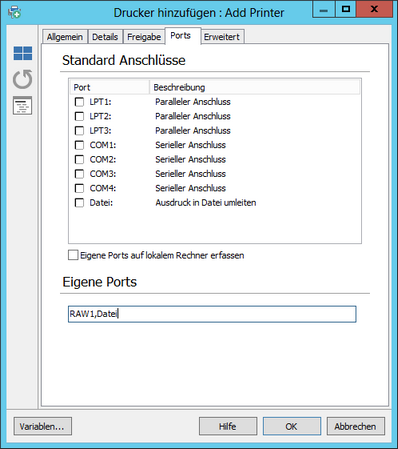Viewport: 398px width, 449px height.
Task: Select the COM1: port checkbox
Action: coord(79,145)
